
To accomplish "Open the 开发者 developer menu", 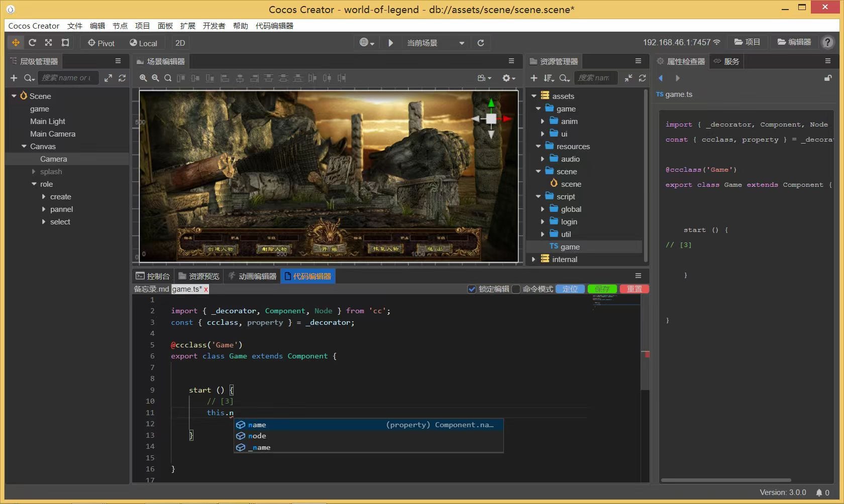I will coord(214,26).
